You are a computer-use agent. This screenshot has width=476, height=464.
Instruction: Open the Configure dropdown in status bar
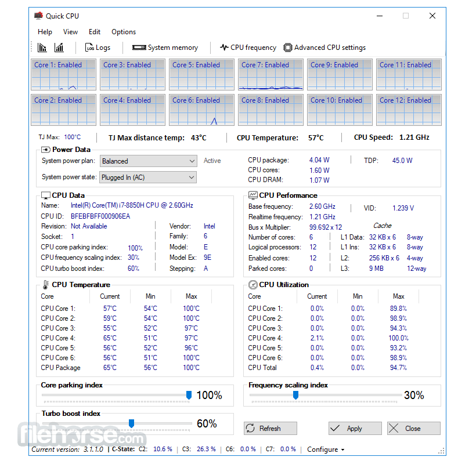(x=326, y=449)
